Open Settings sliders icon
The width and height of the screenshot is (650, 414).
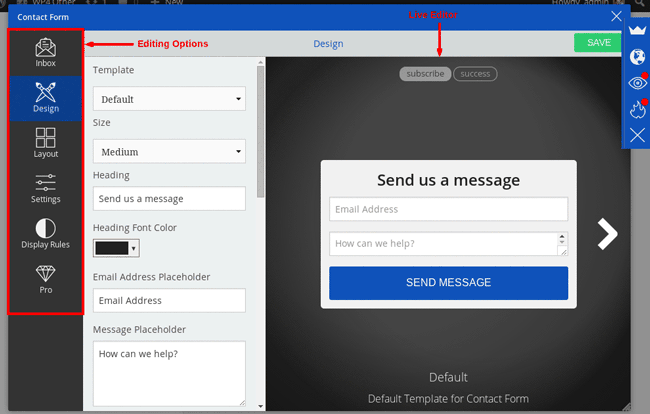45,183
